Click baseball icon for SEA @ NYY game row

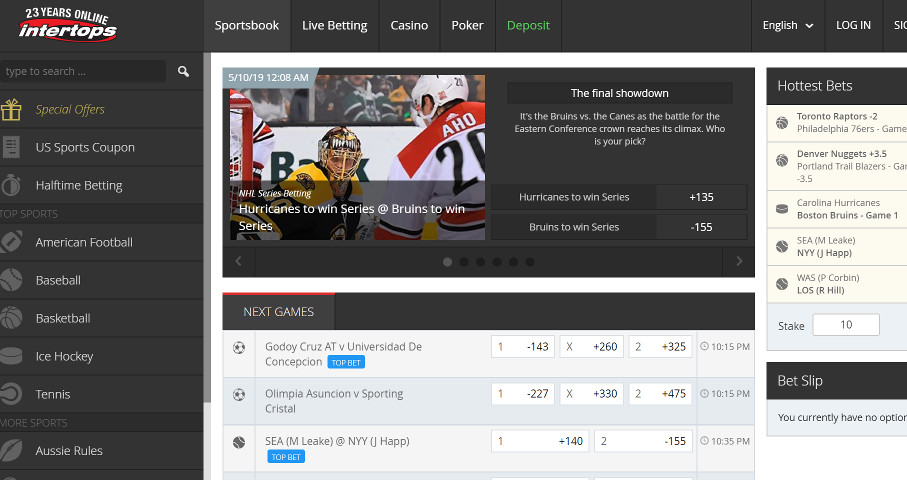239,442
